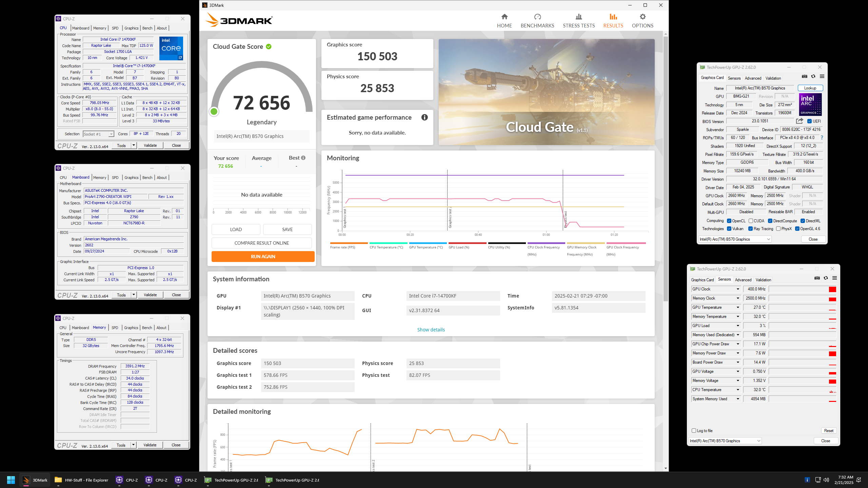The image size is (868, 488).
Task: Open the Stress Tests icon
Action: click(x=579, y=17)
